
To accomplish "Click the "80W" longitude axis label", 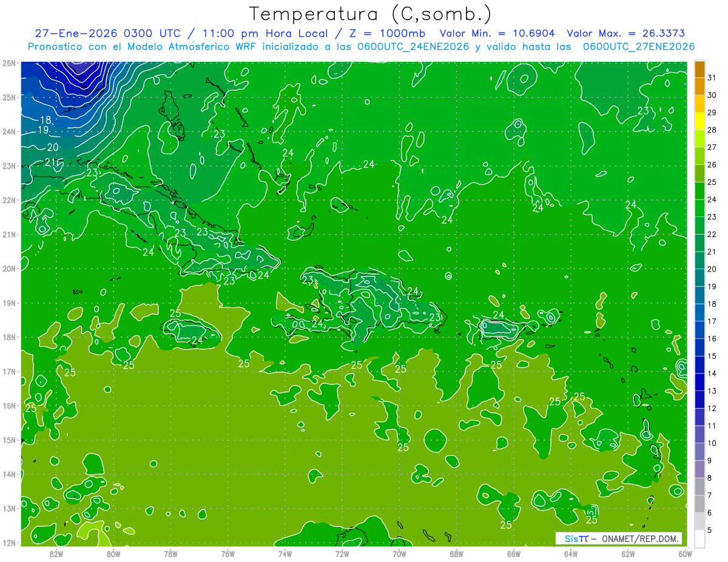I will click(x=113, y=553).
